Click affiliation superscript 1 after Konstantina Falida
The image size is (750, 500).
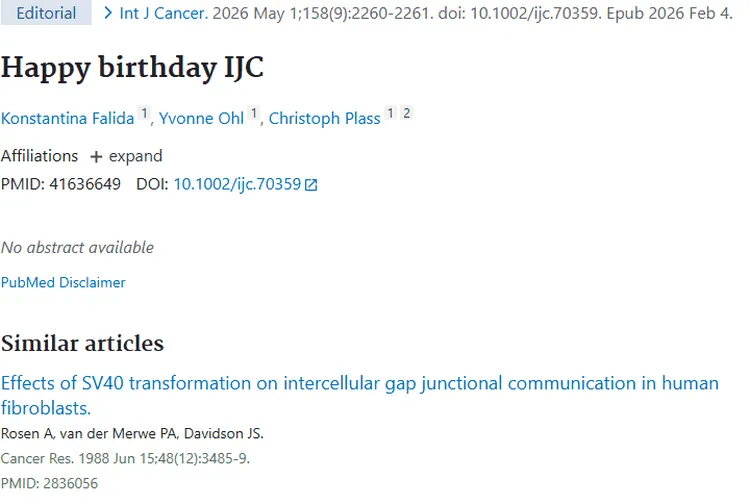144,115
